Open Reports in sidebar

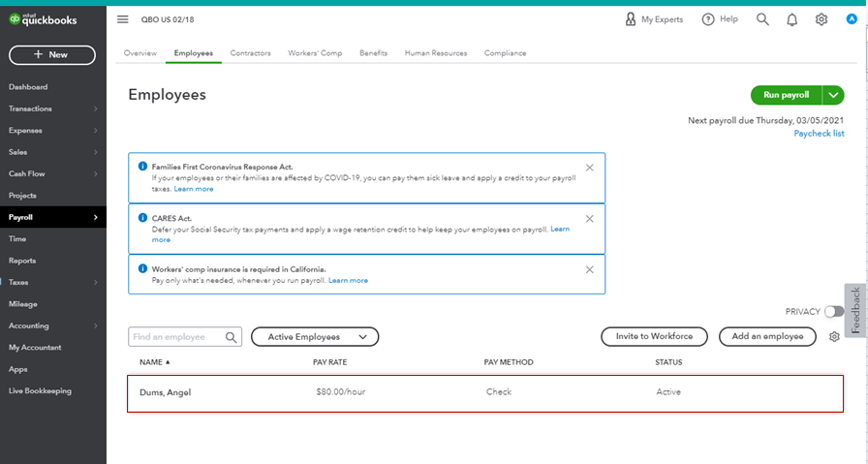click(x=22, y=261)
